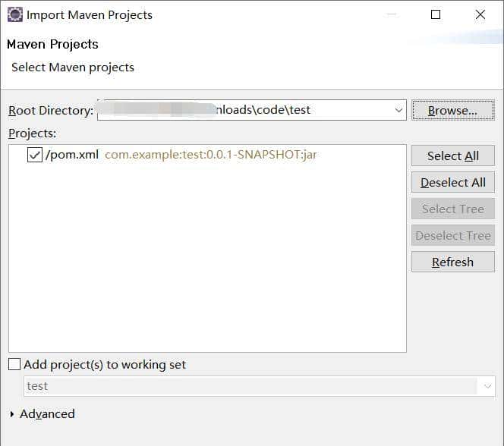Enable Add project(s) to working set
Screen dimensions: 504x446
point(14,364)
